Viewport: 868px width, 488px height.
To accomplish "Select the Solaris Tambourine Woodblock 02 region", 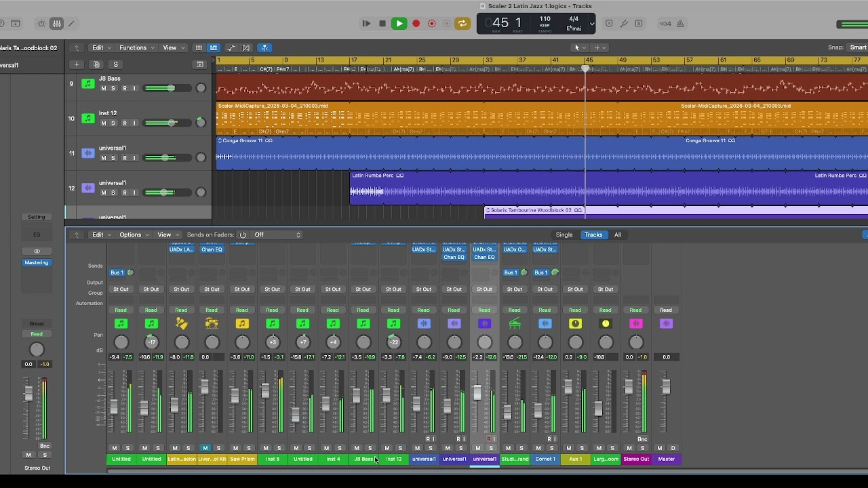I will 676,213.
